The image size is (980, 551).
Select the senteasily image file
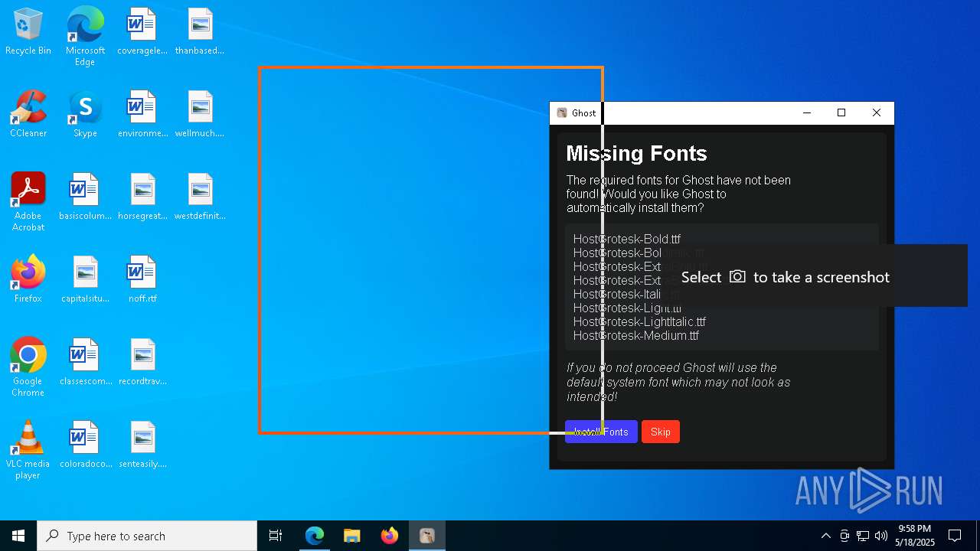[142, 445]
